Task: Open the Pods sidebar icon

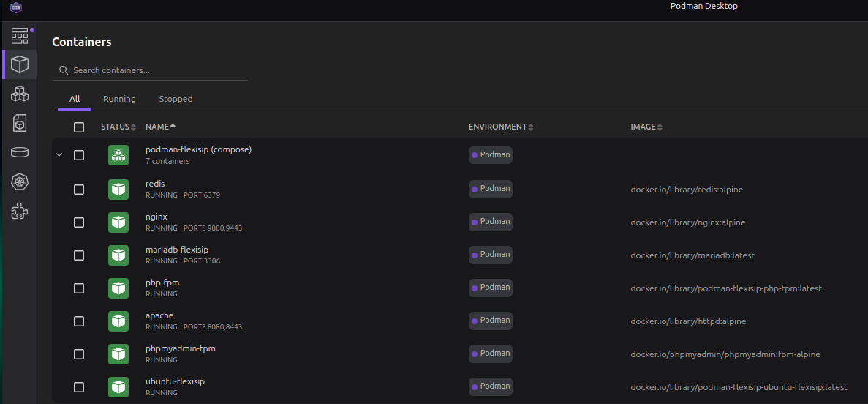Action: tap(19, 94)
